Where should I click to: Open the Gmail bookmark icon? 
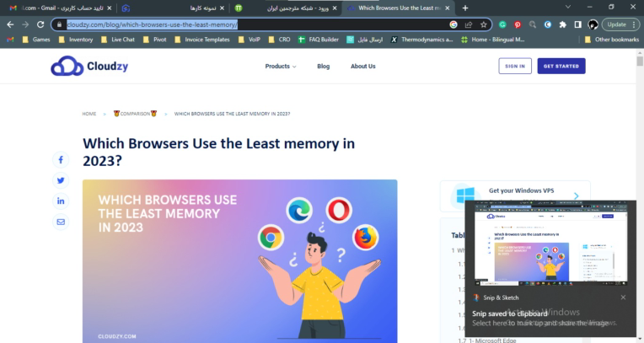[10, 40]
